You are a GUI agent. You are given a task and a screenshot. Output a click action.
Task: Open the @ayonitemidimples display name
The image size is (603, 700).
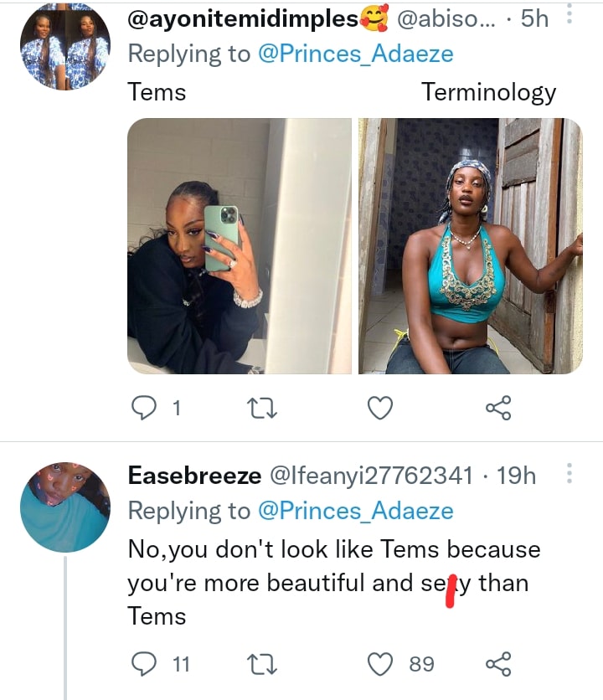243,19
